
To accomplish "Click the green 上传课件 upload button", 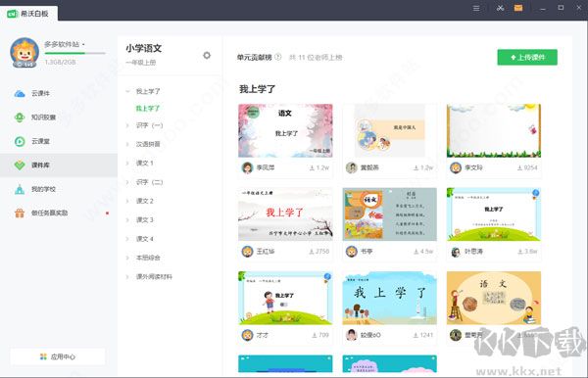I will click(x=527, y=58).
